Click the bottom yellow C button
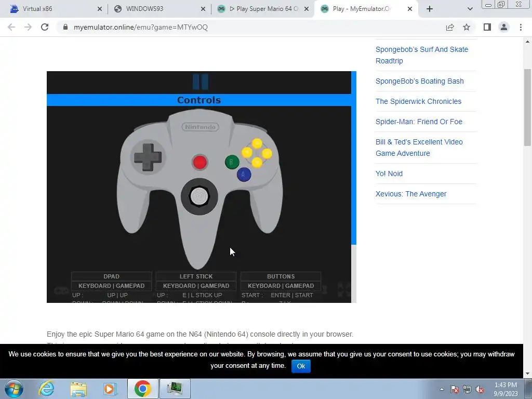The width and height of the screenshot is (532, 399). coord(257,163)
